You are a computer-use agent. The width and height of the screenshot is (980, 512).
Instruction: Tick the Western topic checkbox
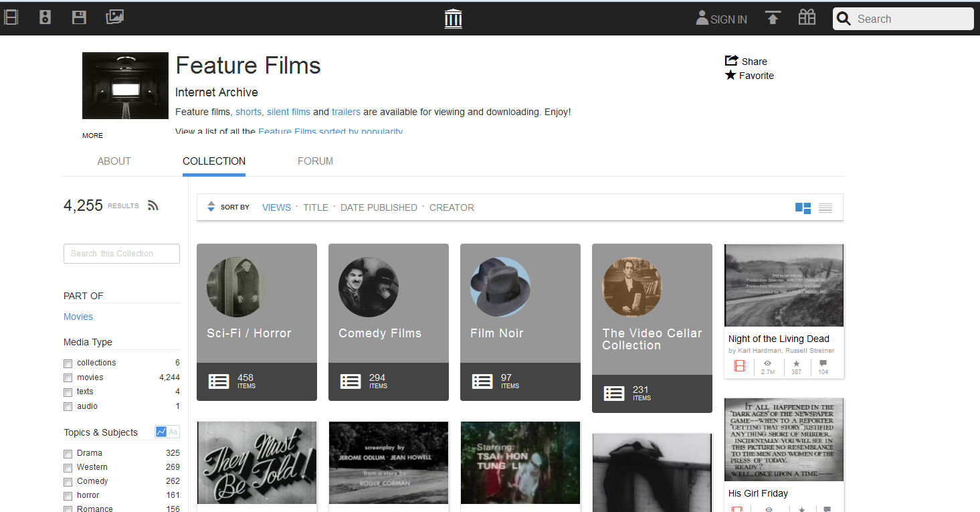pos(68,468)
